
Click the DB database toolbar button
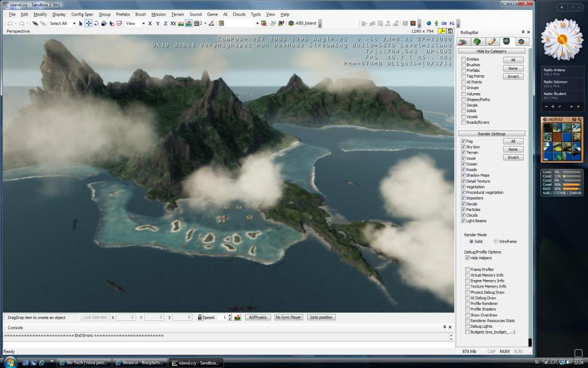point(444,23)
